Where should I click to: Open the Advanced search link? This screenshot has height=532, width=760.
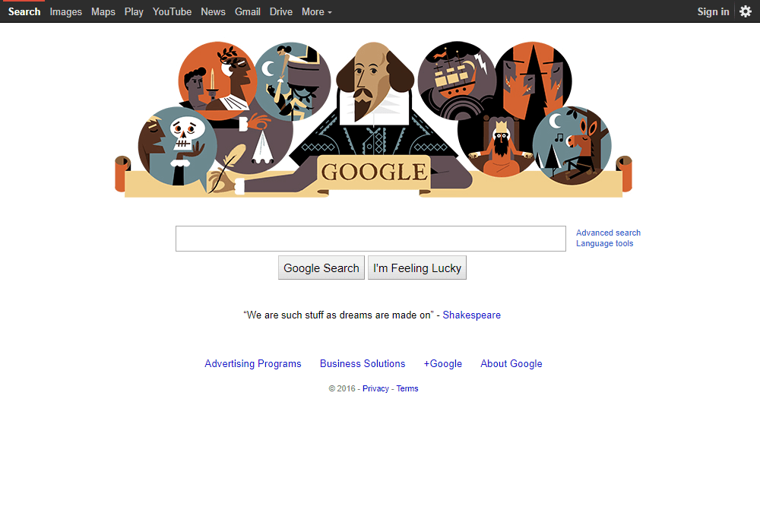(608, 233)
